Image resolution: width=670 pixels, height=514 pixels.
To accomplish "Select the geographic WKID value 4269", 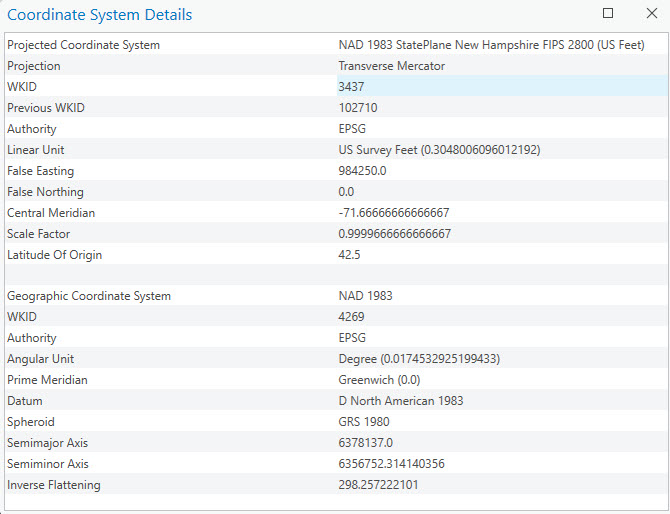I will pyautogui.click(x=351, y=317).
